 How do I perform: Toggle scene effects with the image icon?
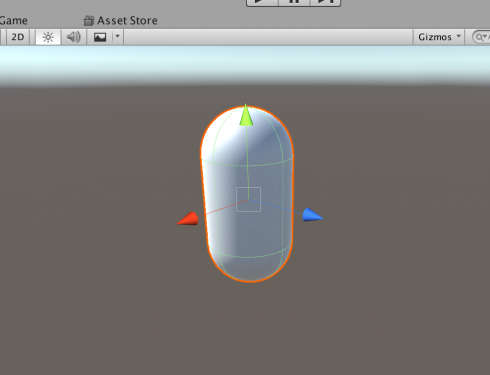[100, 37]
